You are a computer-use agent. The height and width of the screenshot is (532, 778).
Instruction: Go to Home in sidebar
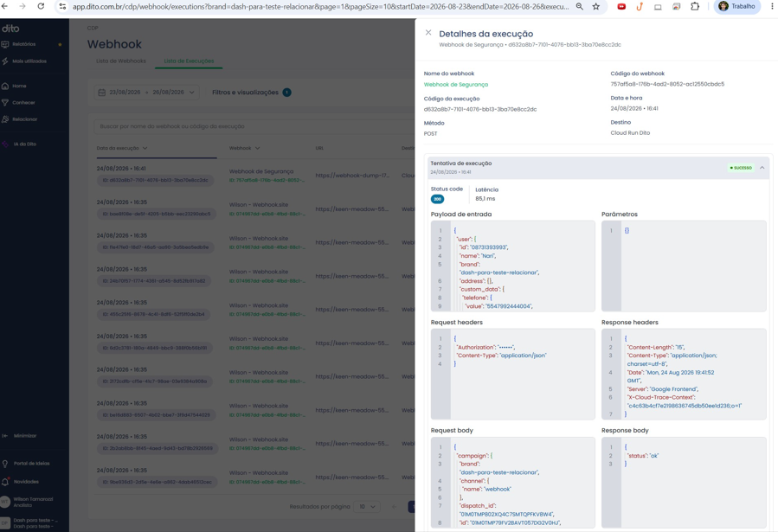click(19, 87)
